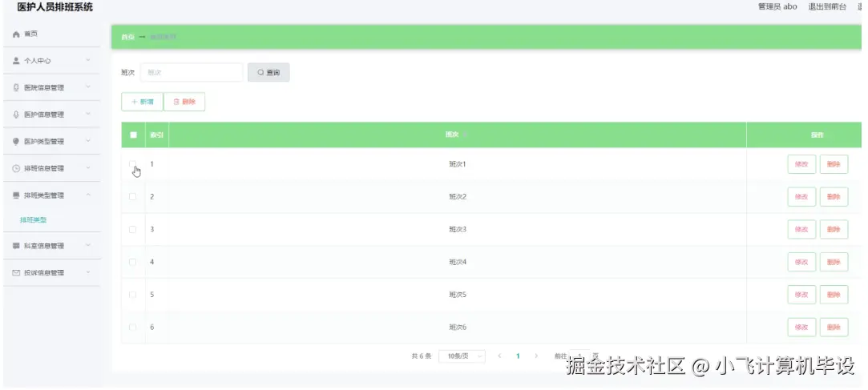Click the batch 删除 button beside 新增
The width and height of the screenshot is (868, 390).
pos(184,102)
